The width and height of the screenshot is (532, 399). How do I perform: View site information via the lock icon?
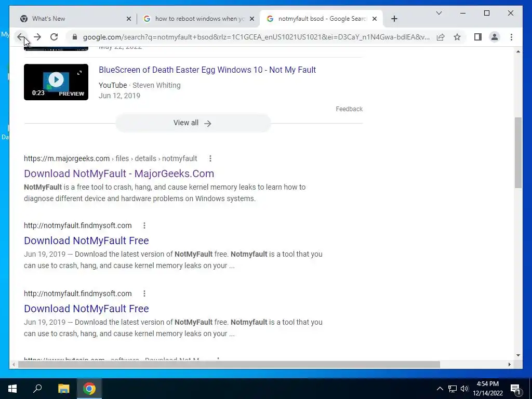(x=75, y=37)
